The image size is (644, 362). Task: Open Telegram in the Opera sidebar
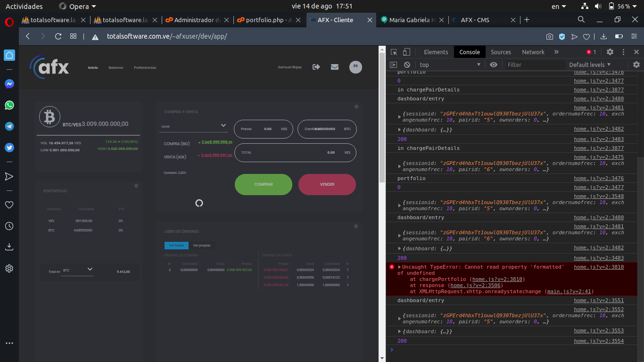(x=9, y=126)
